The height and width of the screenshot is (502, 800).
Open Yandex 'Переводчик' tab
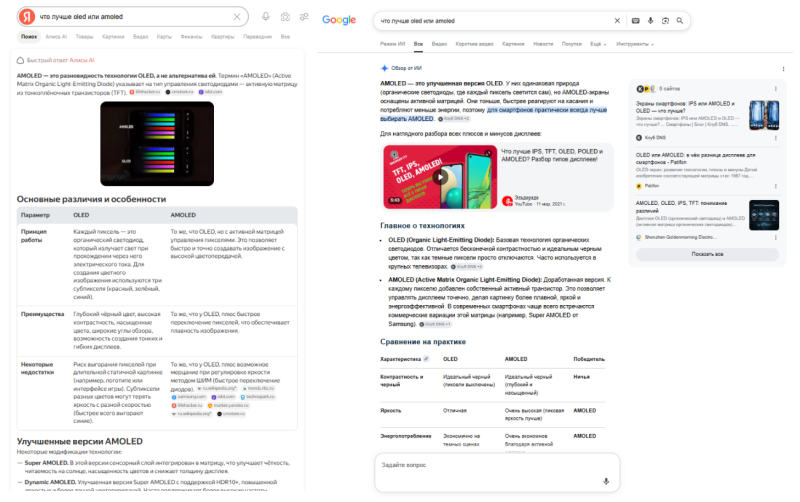tap(258, 37)
